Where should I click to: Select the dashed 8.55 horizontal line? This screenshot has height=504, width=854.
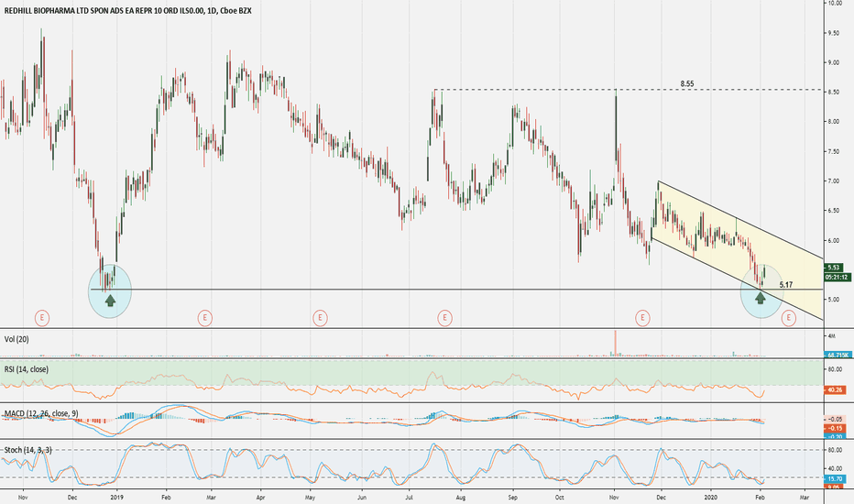click(627, 90)
